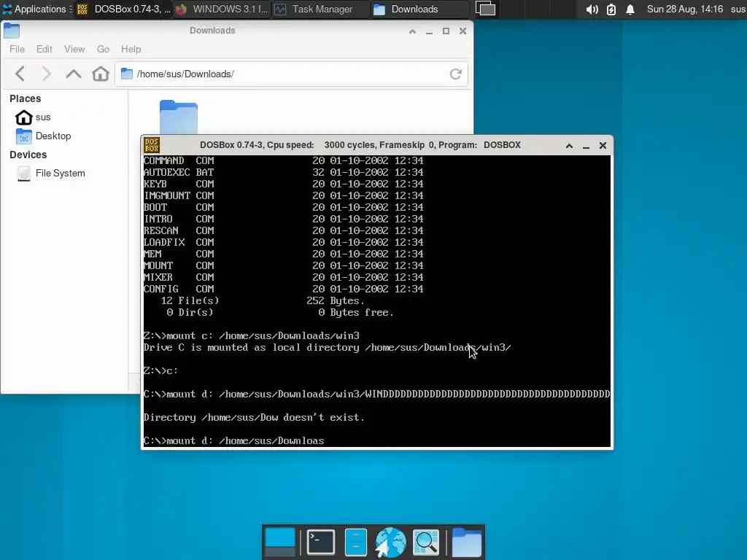747x560 pixels.
Task: Click "Drive C is mounted" message in DOSBox
Action: (328, 348)
